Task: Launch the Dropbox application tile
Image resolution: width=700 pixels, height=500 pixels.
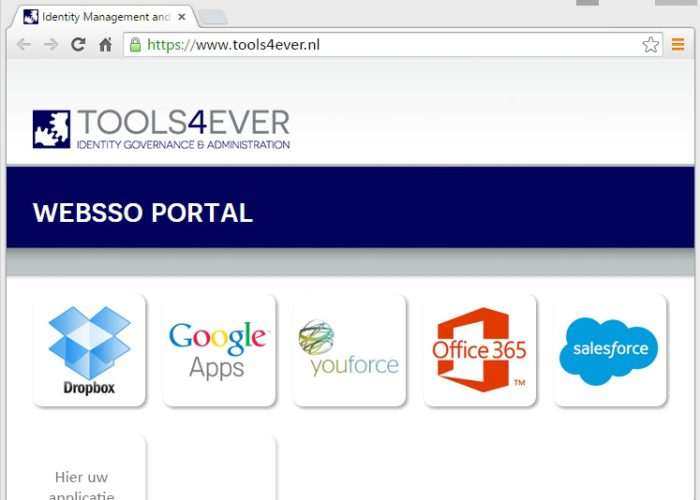Action: tap(89, 350)
